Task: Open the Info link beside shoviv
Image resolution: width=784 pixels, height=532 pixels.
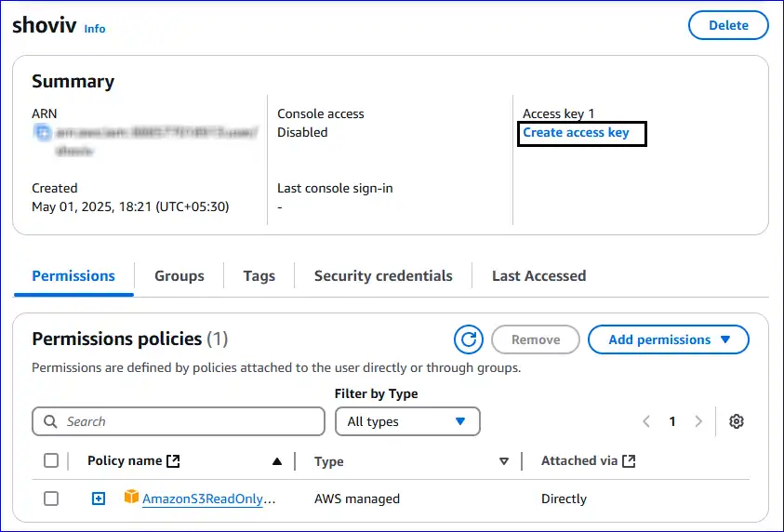Action: (95, 29)
